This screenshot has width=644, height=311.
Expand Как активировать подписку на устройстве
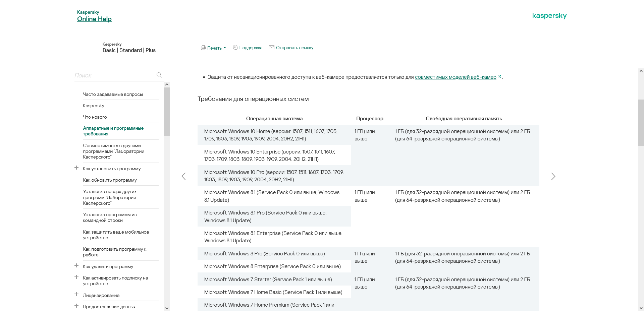pyautogui.click(x=76, y=277)
